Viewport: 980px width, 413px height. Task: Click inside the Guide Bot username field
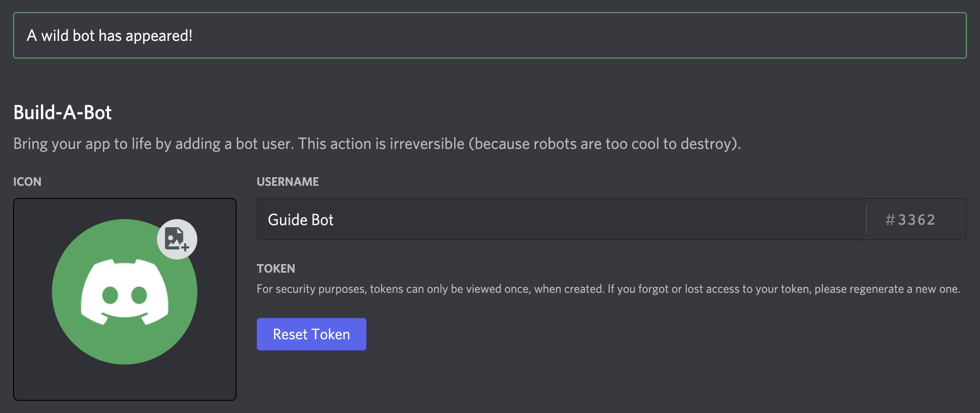tap(454, 219)
